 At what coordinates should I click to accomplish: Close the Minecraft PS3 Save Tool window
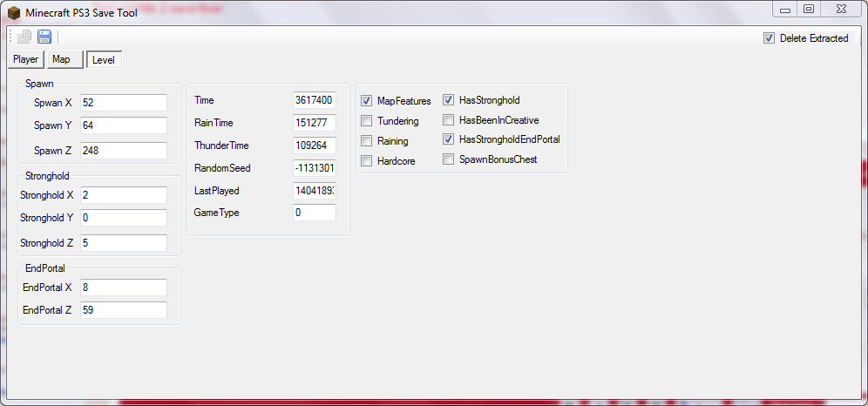coord(843,9)
